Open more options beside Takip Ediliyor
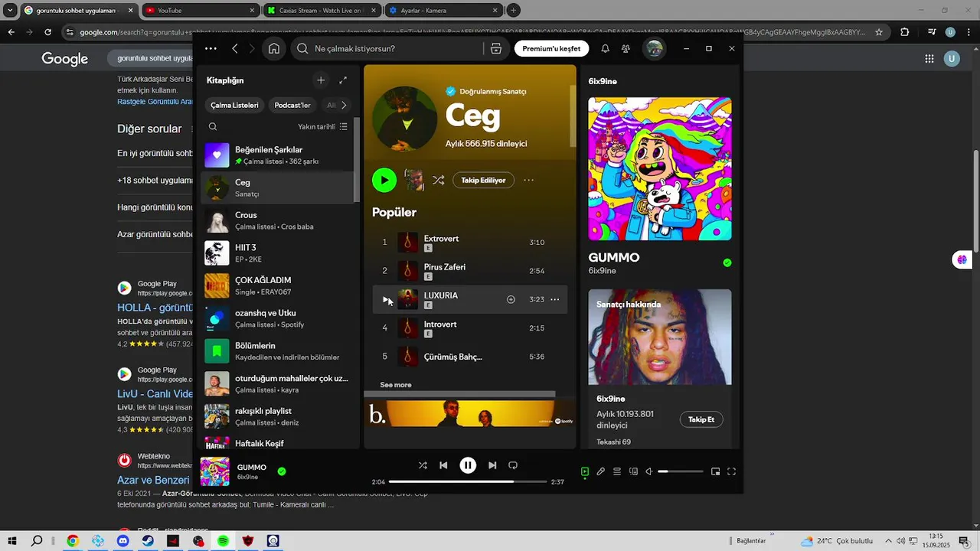980x551 pixels. coord(528,181)
